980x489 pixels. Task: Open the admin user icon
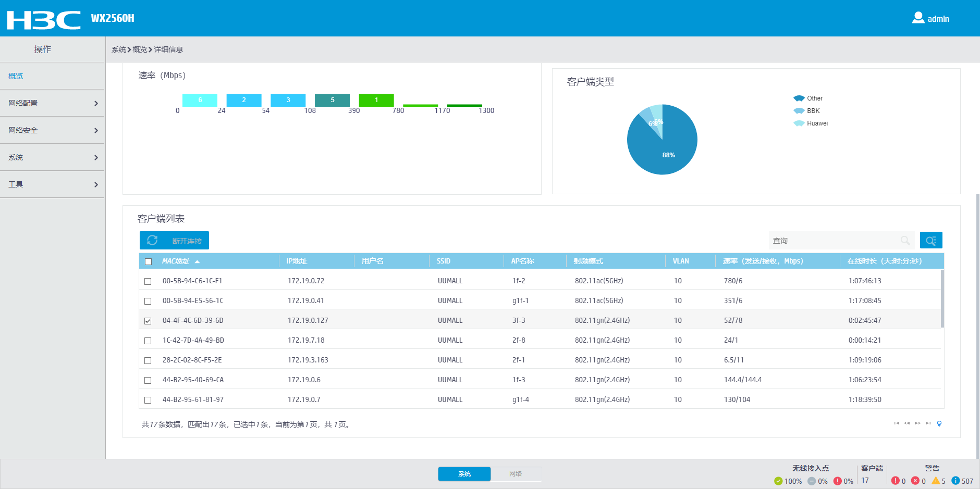point(918,18)
